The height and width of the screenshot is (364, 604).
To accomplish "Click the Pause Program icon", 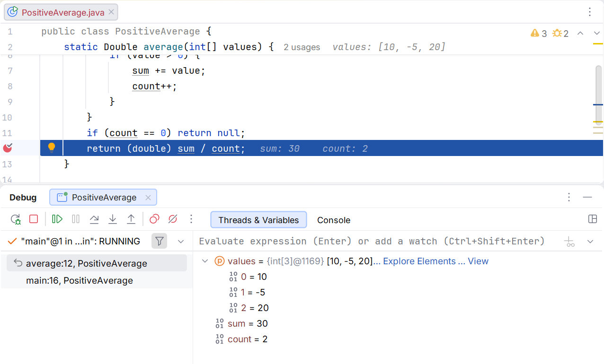I will (76, 219).
